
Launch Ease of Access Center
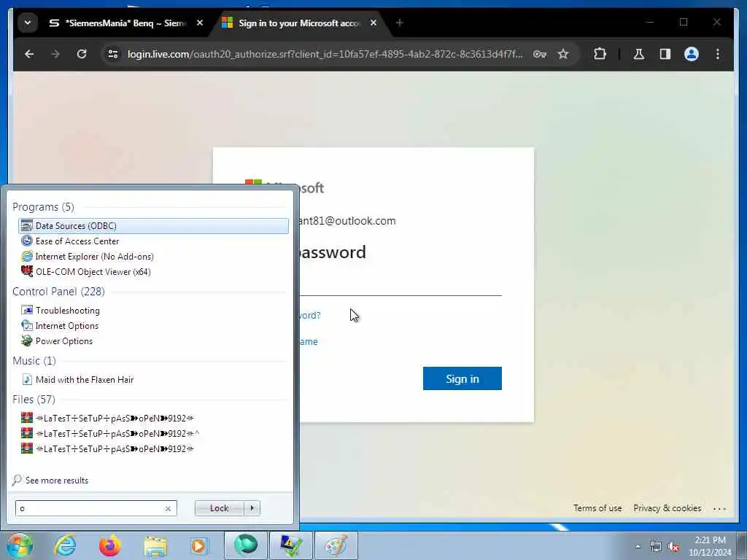pyautogui.click(x=153, y=241)
